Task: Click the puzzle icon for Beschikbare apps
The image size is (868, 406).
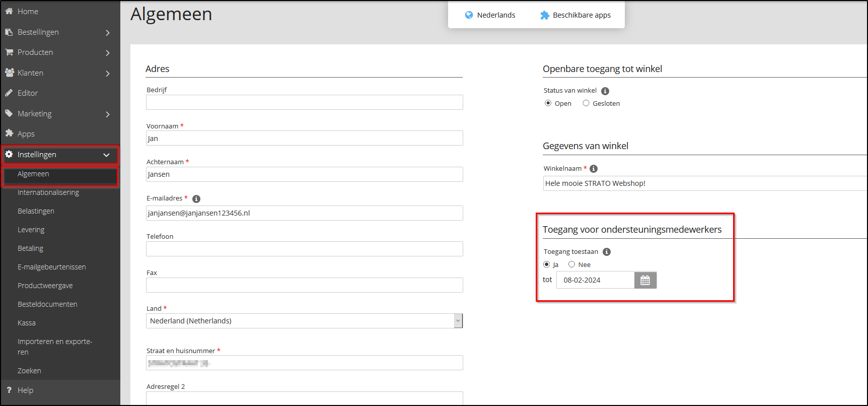Action: pyautogui.click(x=544, y=15)
